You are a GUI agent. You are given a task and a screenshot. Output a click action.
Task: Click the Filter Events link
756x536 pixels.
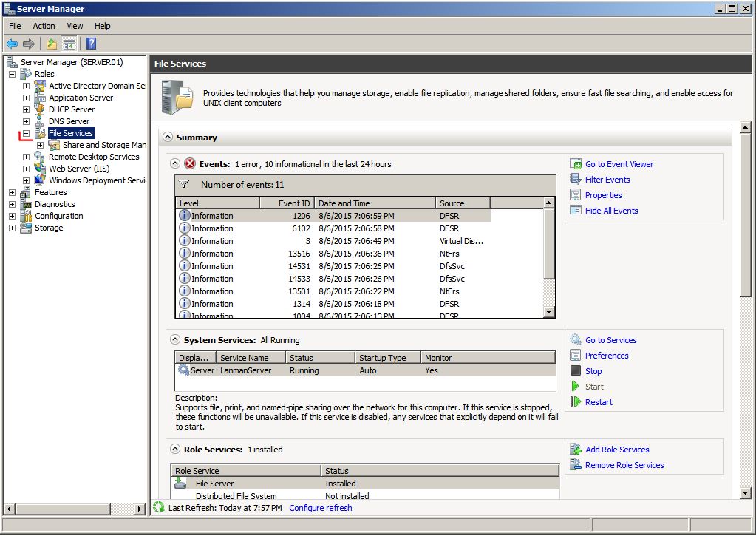click(x=607, y=180)
